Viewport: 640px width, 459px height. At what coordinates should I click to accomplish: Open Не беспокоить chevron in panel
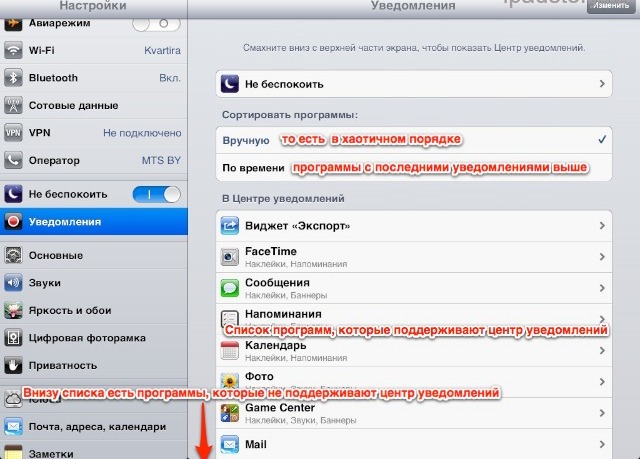click(x=602, y=84)
